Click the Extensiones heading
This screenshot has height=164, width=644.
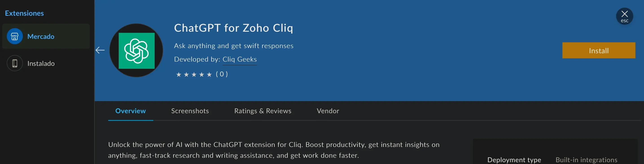coord(24,13)
